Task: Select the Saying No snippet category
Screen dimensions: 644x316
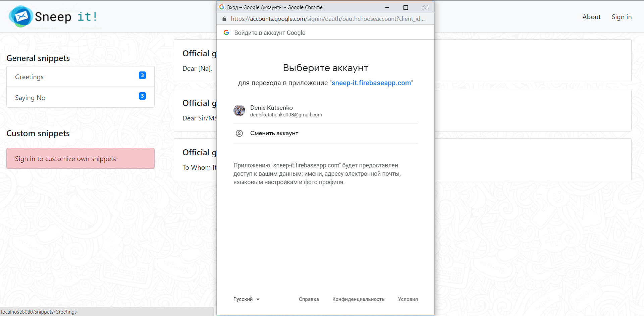Action: click(x=80, y=97)
